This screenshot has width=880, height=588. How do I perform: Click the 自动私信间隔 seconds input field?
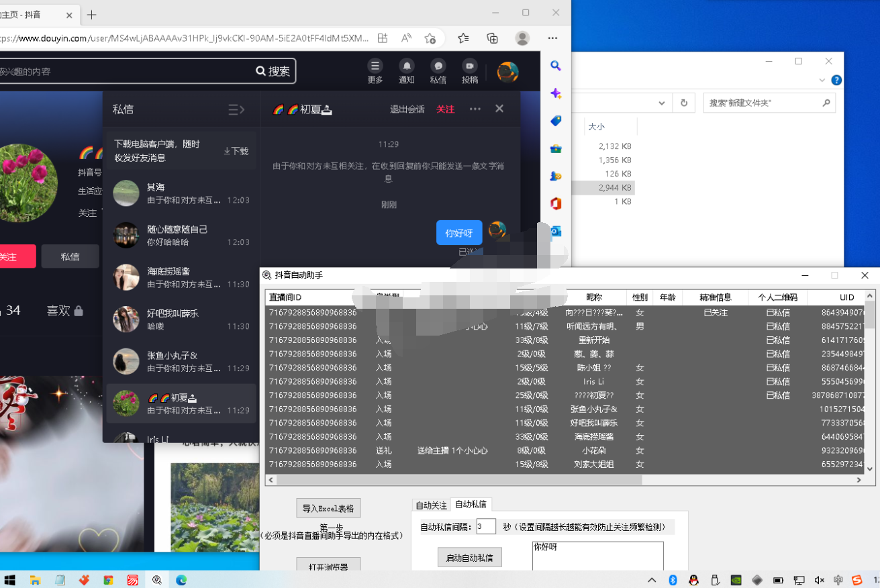pyautogui.click(x=485, y=527)
